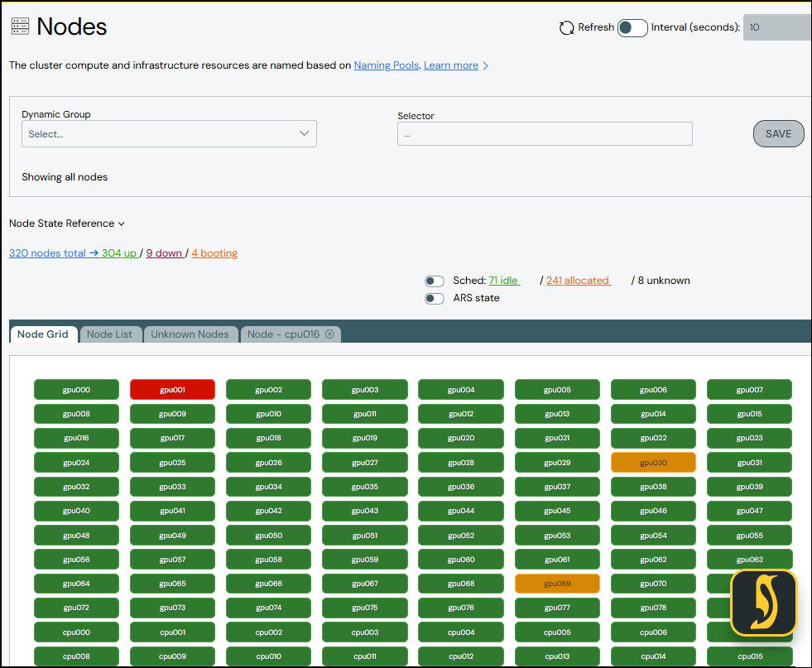812x668 pixels.
Task: Click the Interval seconds input field
Action: click(777, 27)
